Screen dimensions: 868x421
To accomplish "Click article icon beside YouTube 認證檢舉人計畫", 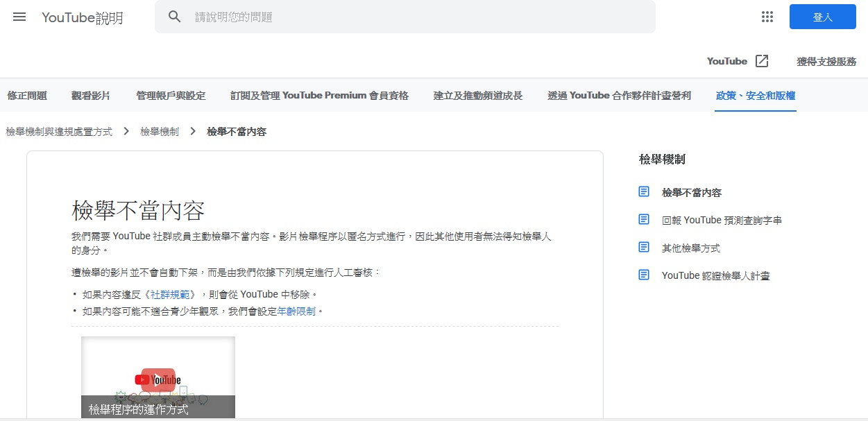I will pyautogui.click(x=644, y=275).
